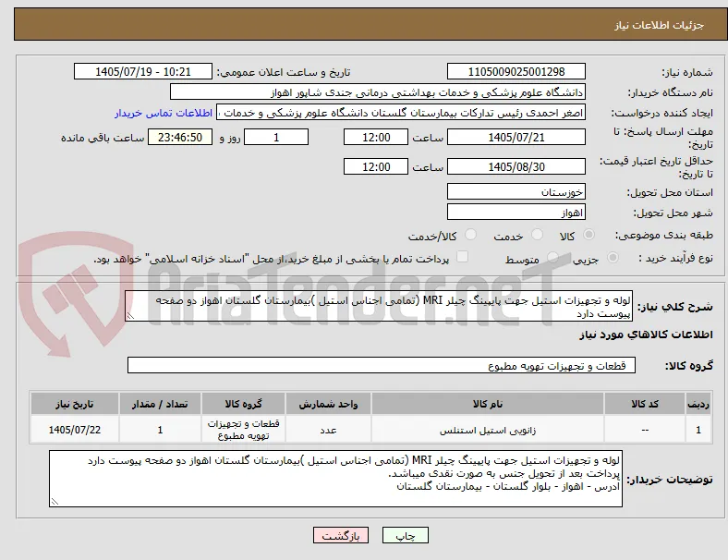The height and width of the screenshot is (560, 728).
Task: Click the resize handle of buyer notes textarea
Action: [55, 502]
